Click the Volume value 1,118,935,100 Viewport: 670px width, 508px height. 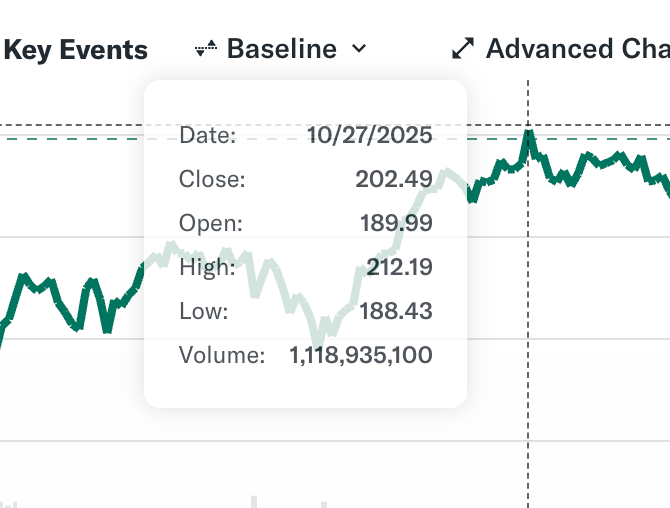point(361,355)
